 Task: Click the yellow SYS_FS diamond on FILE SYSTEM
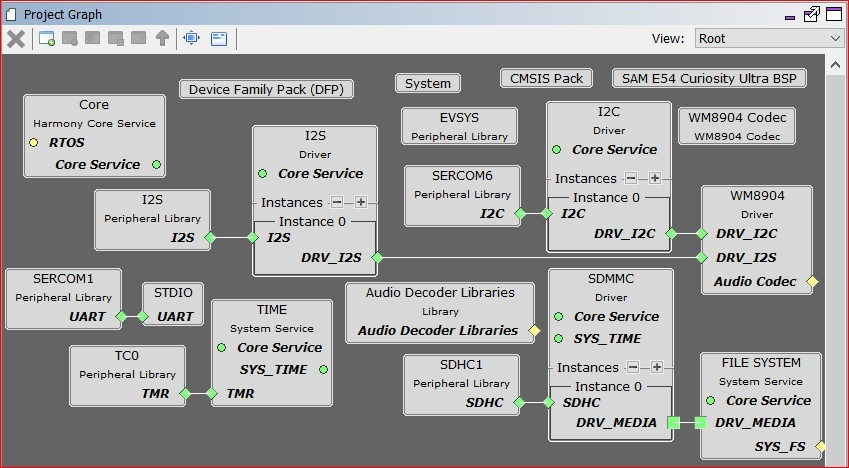(820, 446)
